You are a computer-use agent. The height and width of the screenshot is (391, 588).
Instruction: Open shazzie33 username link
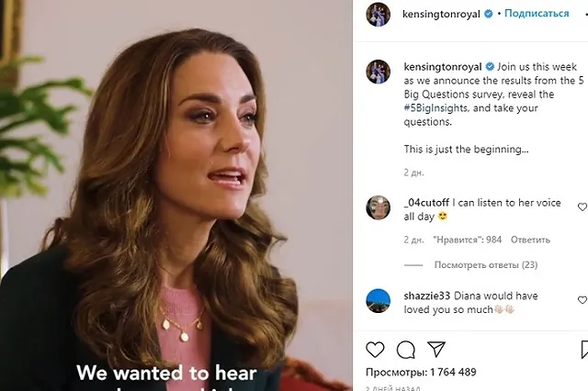click(x=426, y=296)
